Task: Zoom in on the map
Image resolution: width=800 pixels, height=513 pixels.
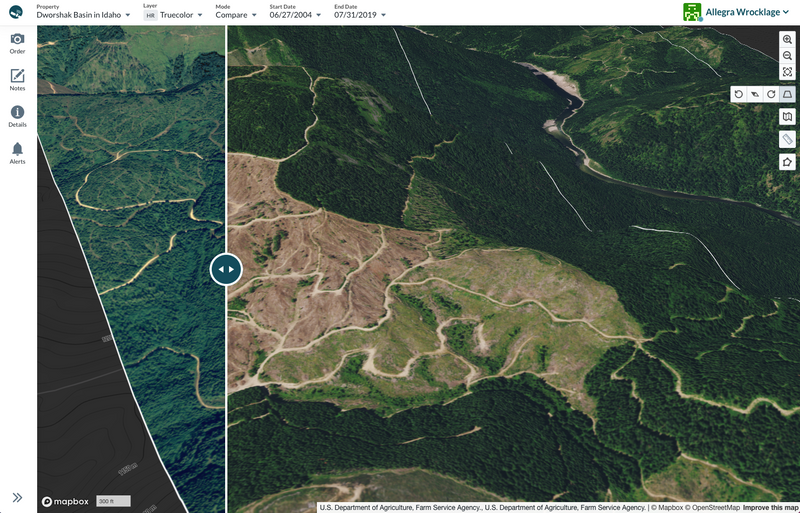Action: point(787,40)
